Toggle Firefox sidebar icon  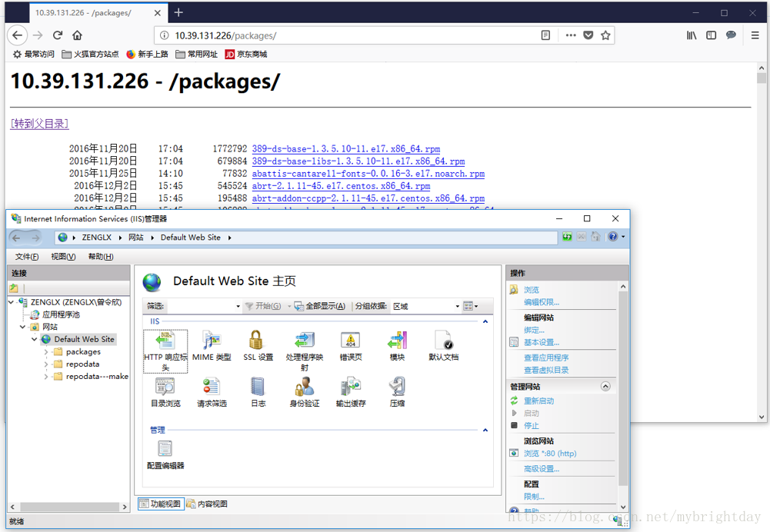[x=711, y=35]
